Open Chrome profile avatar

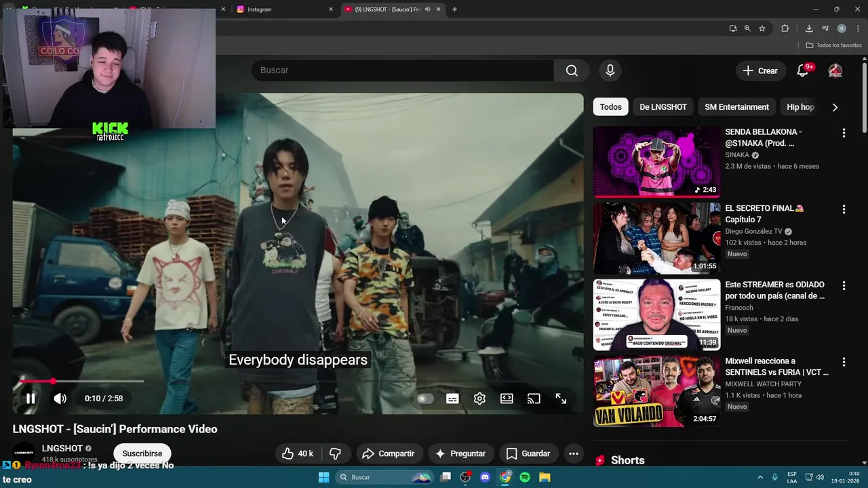842,28
